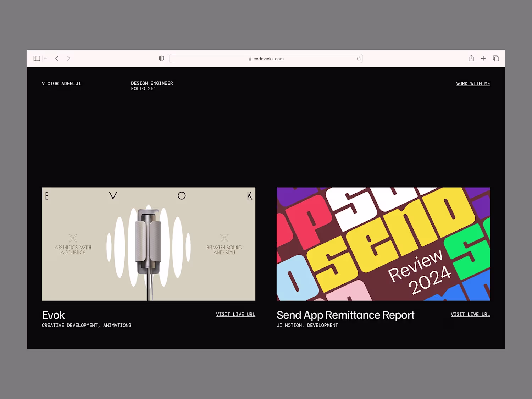Screen dimensions: 532x399
Task: Visit the live URL for Evok
Action: [235, 315]
